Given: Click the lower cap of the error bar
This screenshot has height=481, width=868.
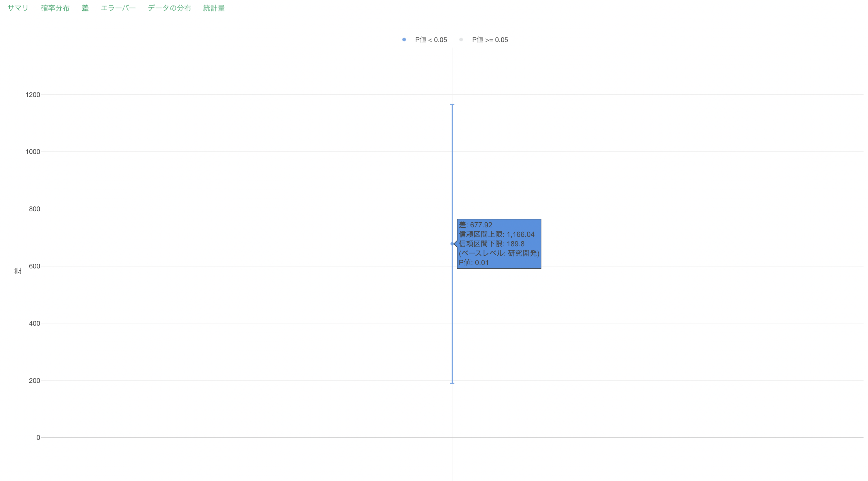Looking at the screenshot, I should point(452,383).
